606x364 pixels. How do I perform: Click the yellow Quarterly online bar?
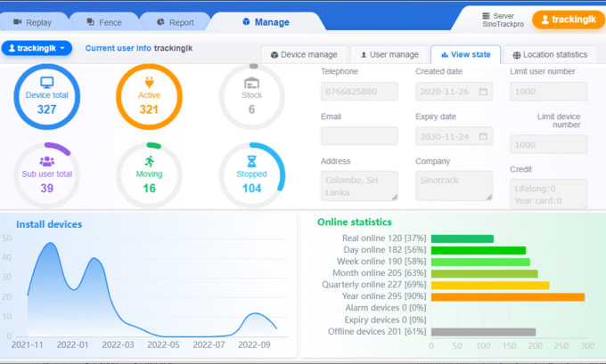click(x=490, y=286)
